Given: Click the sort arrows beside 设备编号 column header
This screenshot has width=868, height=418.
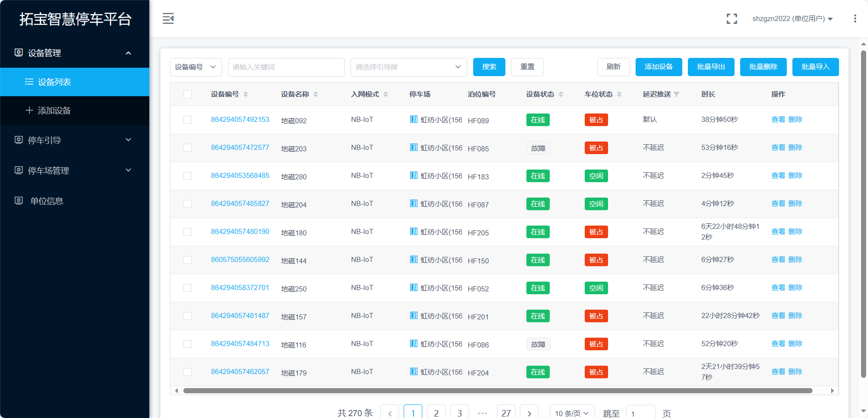Looking at the screenshot, I should 245,94.
